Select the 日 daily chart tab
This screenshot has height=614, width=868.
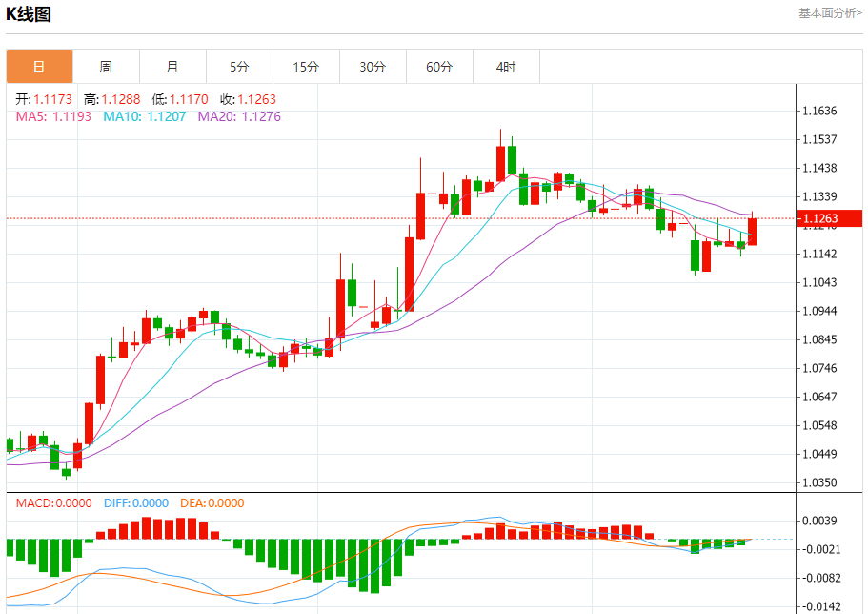39,67
